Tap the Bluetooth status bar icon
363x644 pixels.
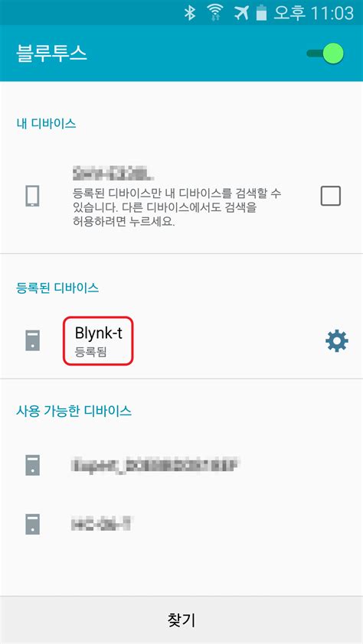coord(189,13)
